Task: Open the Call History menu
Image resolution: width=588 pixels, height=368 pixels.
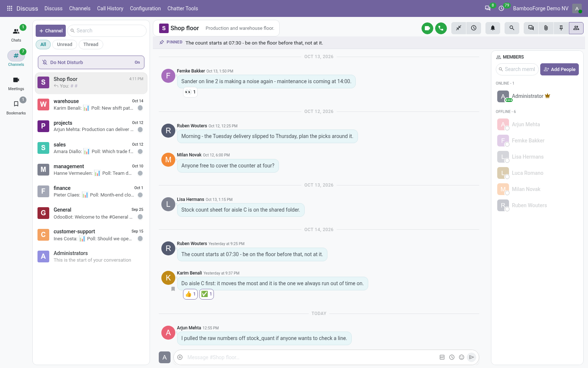Action: tap(110, 8)
